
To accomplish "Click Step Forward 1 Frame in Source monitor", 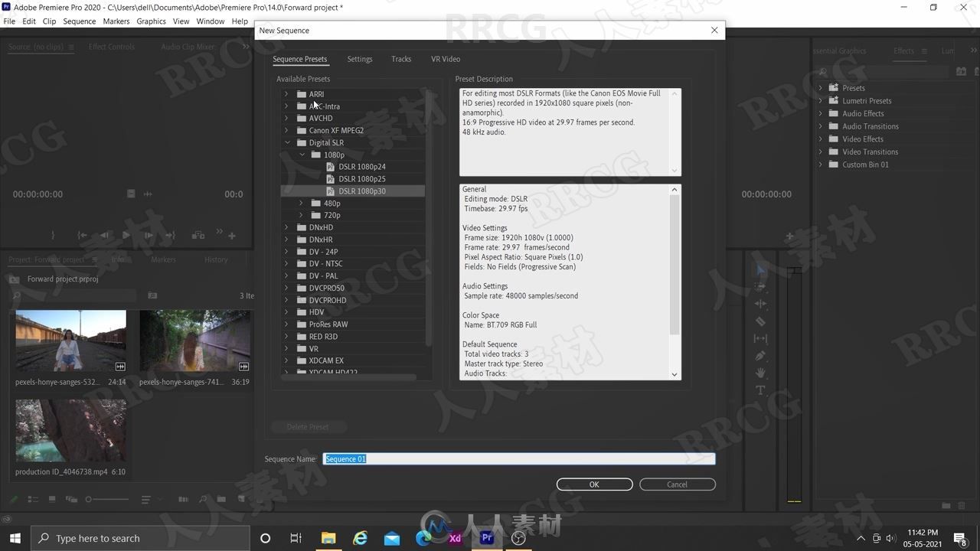I will (149, 235).
